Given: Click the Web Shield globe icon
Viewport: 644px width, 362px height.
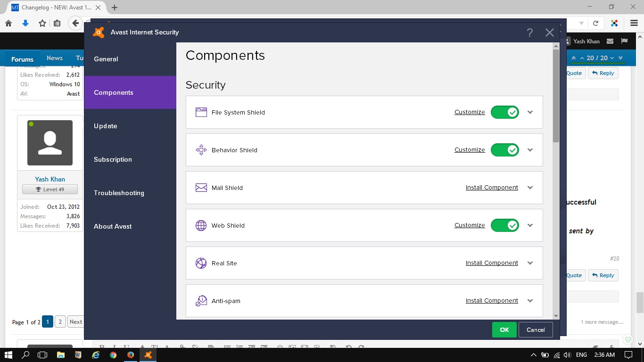Looking at the screenshot, I should (x=201, y=225).
